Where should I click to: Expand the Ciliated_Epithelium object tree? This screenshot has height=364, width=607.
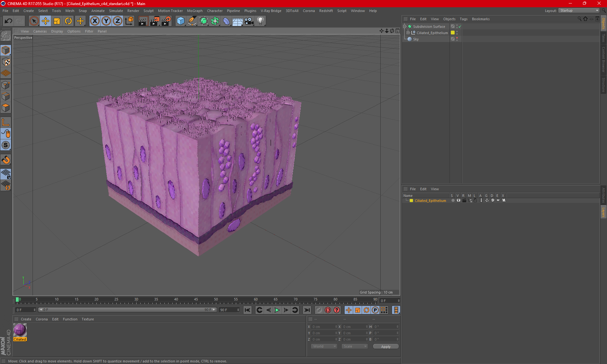(x=408, y=33)
